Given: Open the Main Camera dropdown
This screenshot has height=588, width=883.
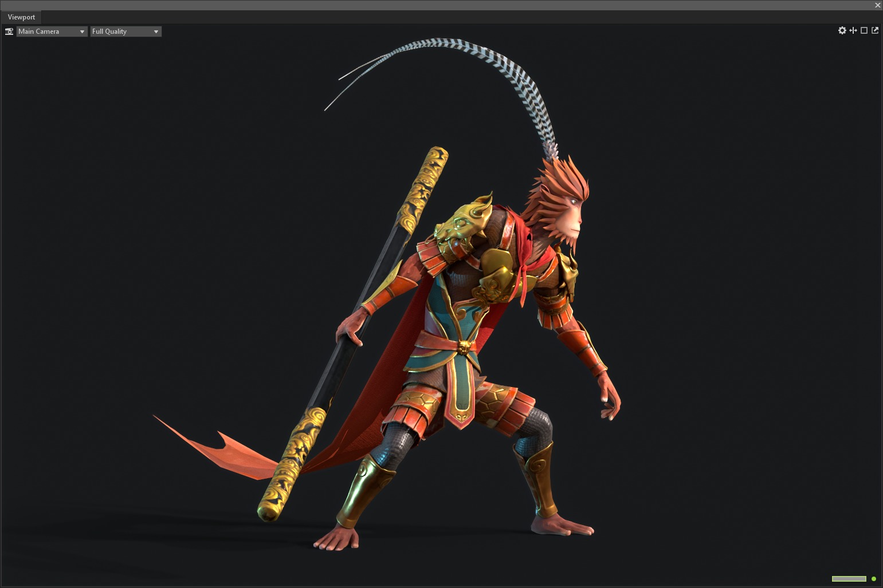Looking at the screenshot, I should tap(52, 31).
